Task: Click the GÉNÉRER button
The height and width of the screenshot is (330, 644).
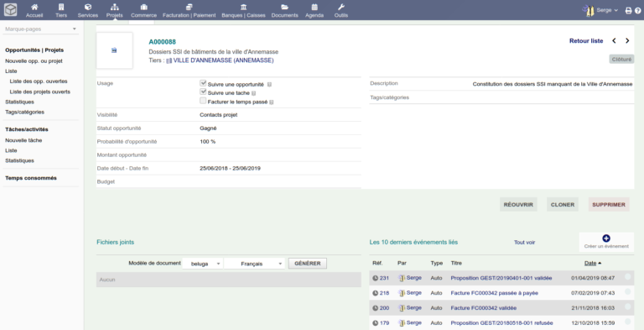Action: coord(308,264)
